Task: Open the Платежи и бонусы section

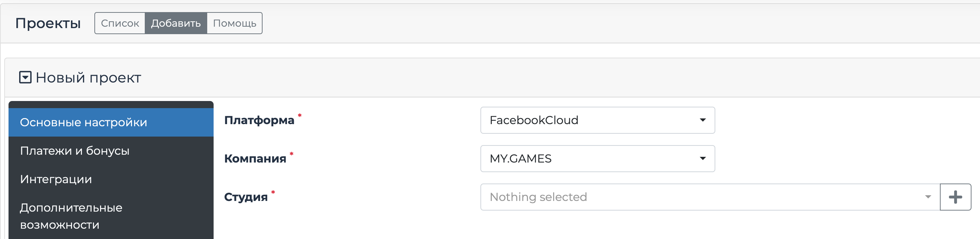Action: pos(75,150)
